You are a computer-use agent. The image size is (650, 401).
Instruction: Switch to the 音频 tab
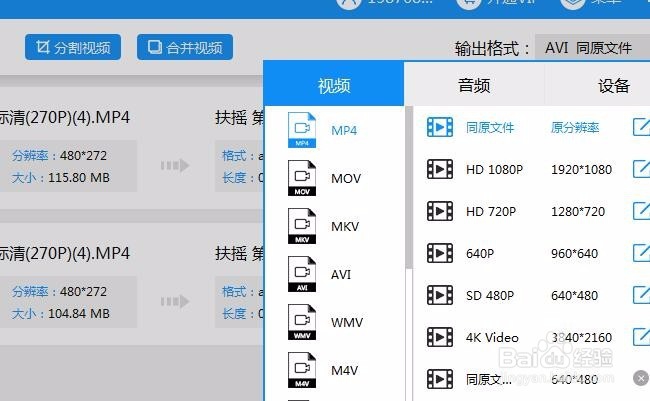click(x=474, y=85)
